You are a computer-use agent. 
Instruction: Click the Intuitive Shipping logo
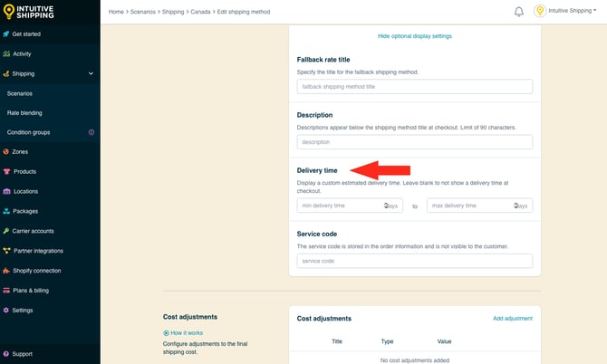tap(29, 12)
